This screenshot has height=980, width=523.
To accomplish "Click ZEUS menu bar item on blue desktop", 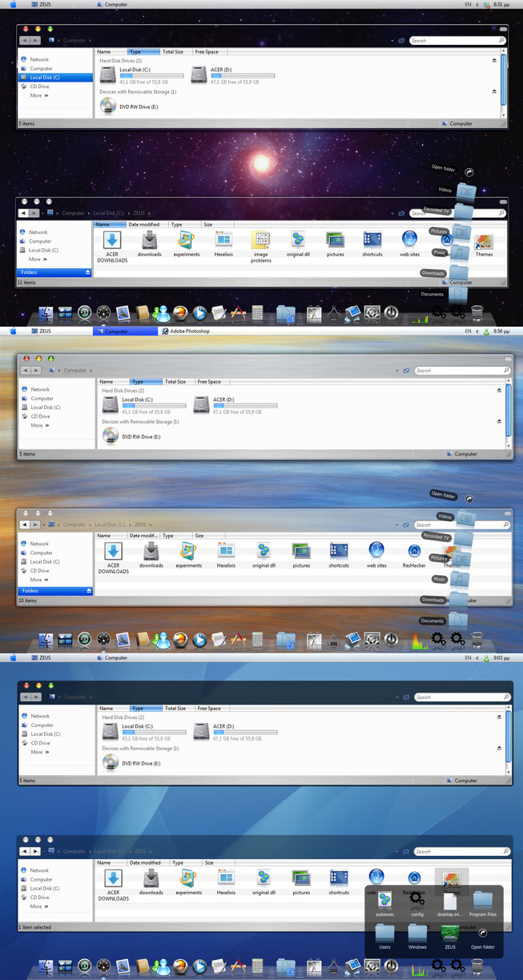I will click(x=40, y=657).
